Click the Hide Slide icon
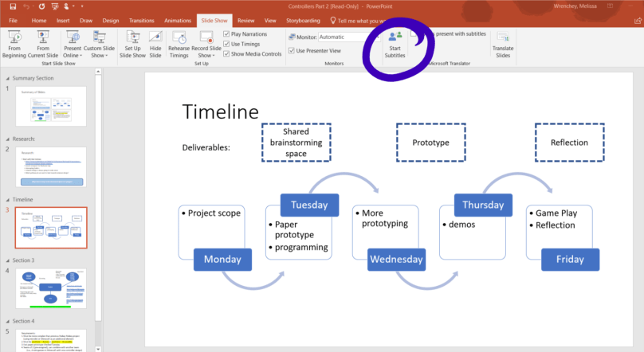644x352 pixels. pyautogui.click(x=155, y=45)
